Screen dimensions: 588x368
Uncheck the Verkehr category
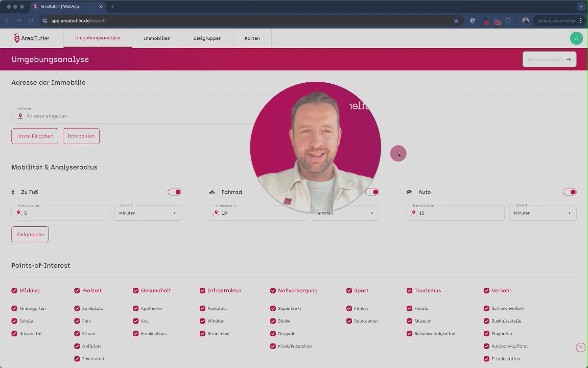(486, 290)
